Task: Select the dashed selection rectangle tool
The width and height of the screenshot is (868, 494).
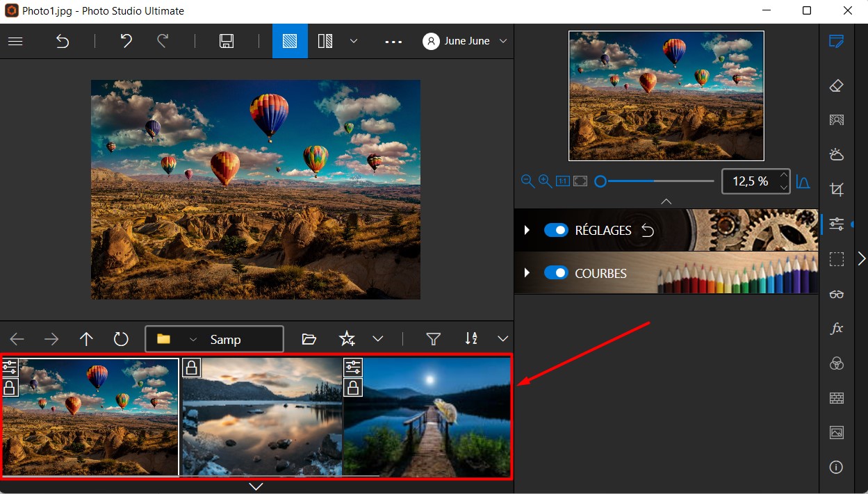Action: 837,259
